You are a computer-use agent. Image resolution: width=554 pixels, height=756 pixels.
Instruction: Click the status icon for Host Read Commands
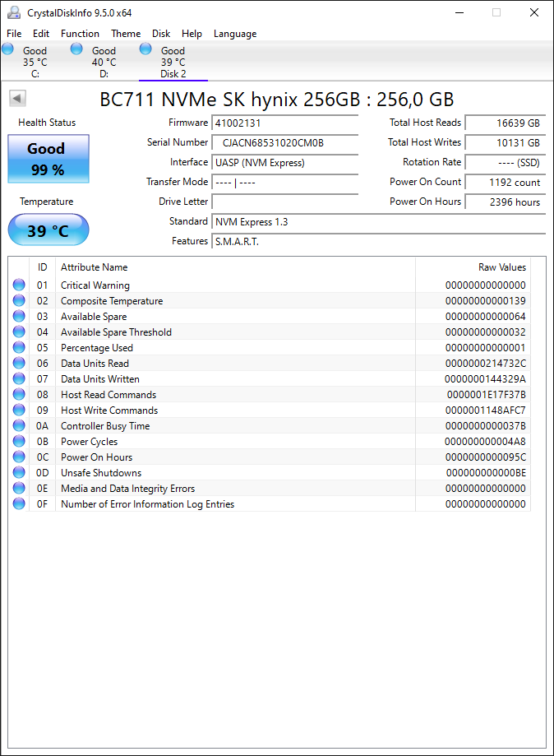coord(19,394)
